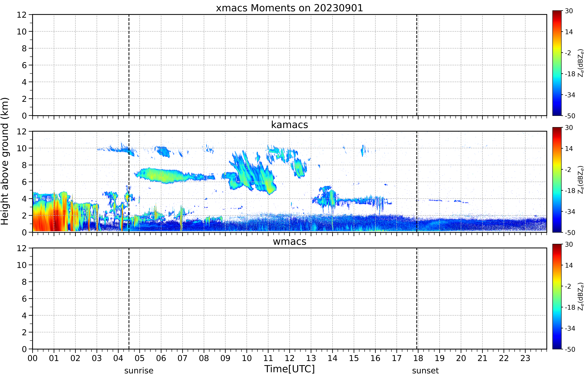Click the "-18" tick label on the xmacs colorbar
Screen dimensions: 588x379
tap(570, 74)
